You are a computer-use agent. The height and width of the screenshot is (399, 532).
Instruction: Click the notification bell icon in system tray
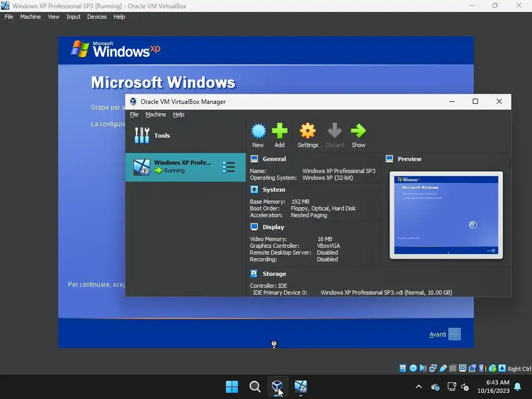(518, 387)
